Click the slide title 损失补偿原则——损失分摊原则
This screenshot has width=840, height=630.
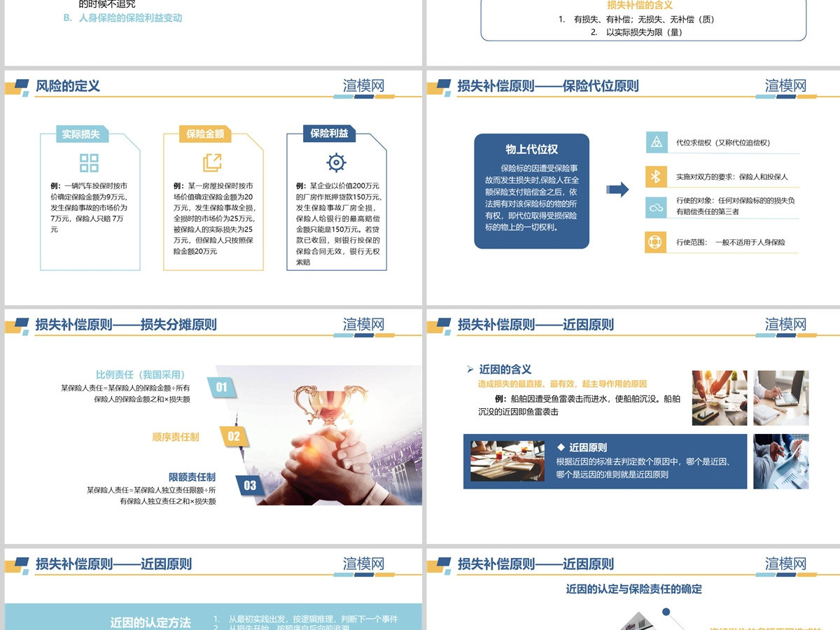(x=126, y=325)
